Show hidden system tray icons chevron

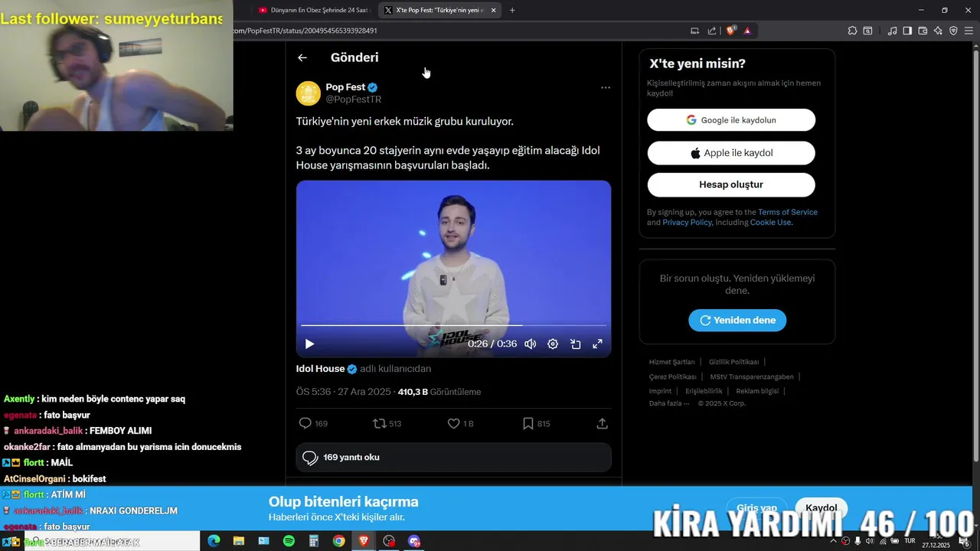click(x=834, y=541)
